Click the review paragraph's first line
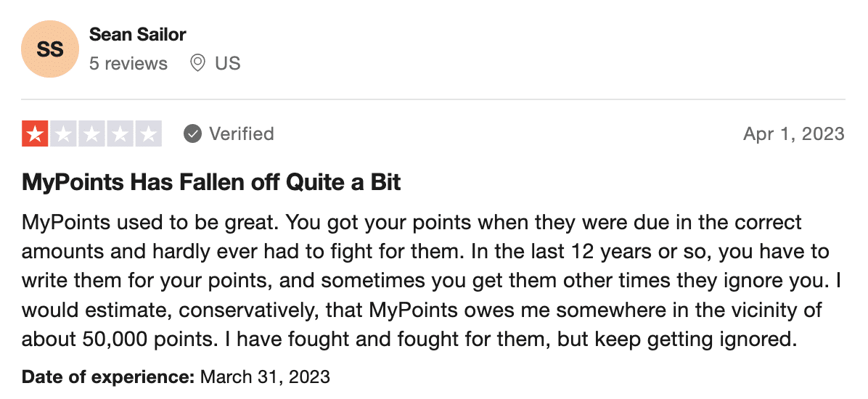Viewport: 868px width, 399px height. 412,223
